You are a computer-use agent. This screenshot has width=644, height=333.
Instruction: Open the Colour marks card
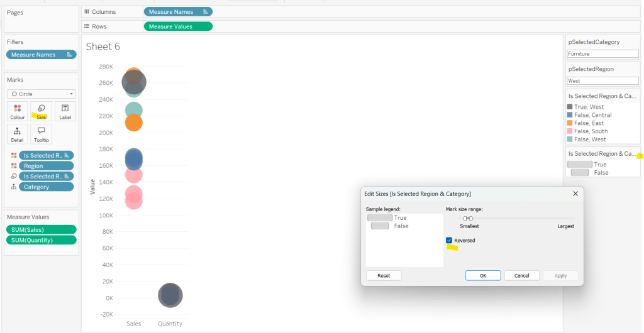[18, 111]
